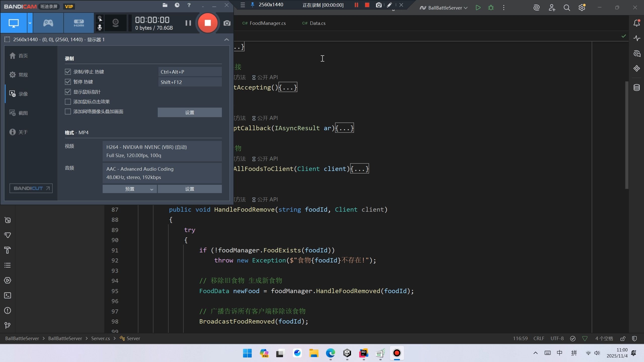Enable add mouse click effects checkbox
Image resolution: width=644 pixels, height=362 pixels.
(x=68, y=102)
